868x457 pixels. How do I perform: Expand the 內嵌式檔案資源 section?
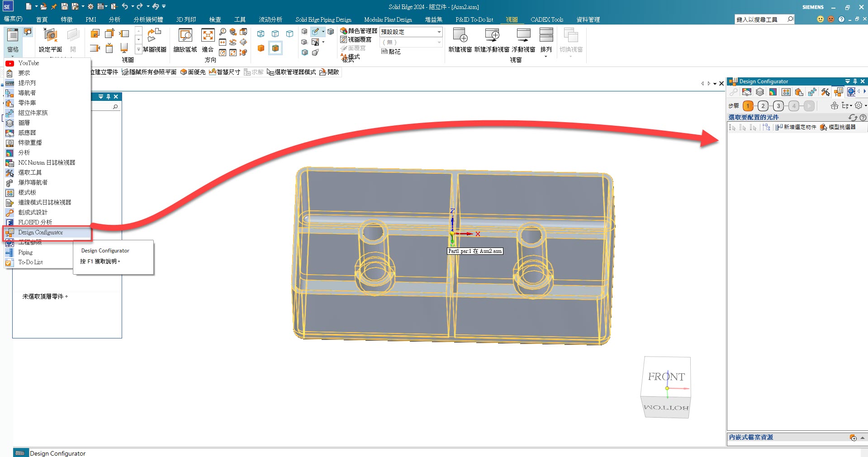coord(863,438)
